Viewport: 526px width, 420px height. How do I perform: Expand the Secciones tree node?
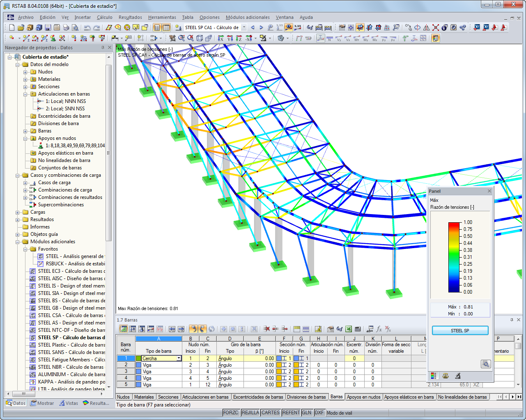tap(25, 87)
